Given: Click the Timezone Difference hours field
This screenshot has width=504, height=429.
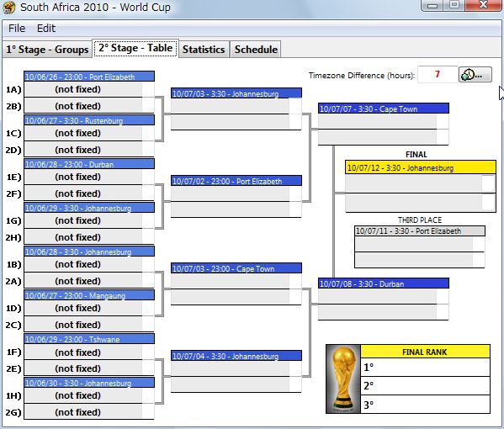Looking at the screenshot, I should pyautogui.click(x=438, y=75).
